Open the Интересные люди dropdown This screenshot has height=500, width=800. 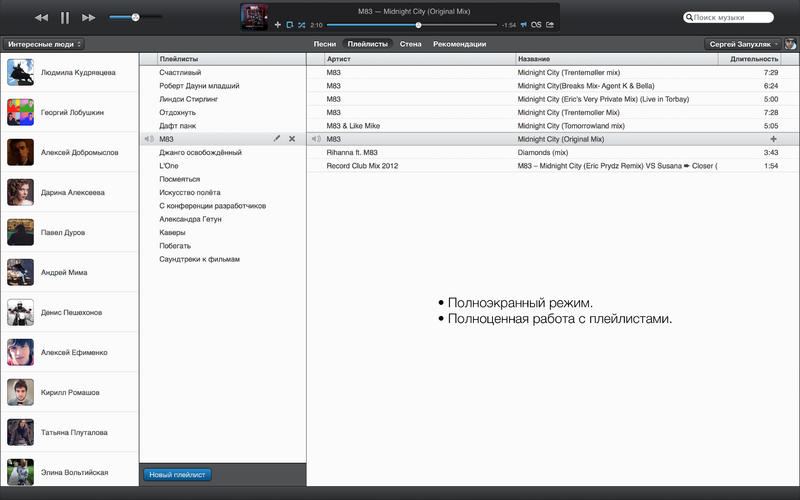tap(43, 44)
